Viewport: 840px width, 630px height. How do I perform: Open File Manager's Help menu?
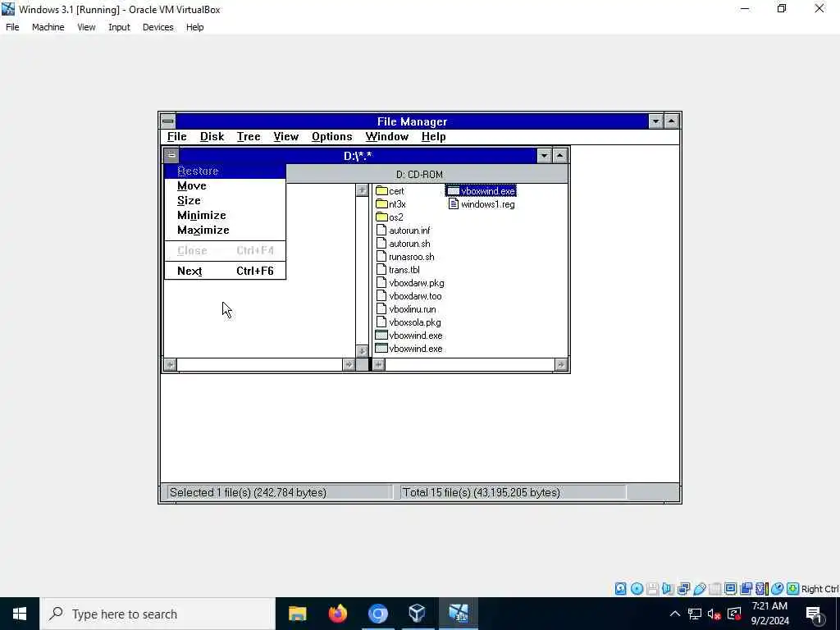(x=433, y=137)
